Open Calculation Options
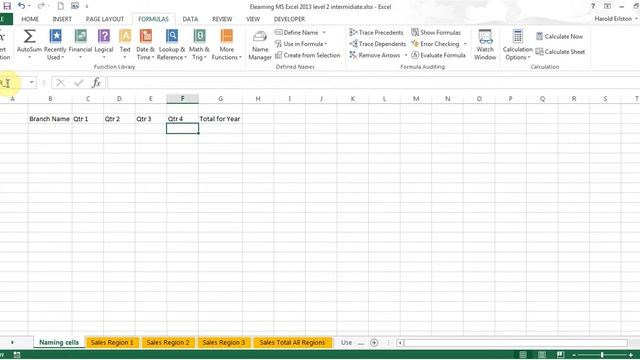 point(518,44)
